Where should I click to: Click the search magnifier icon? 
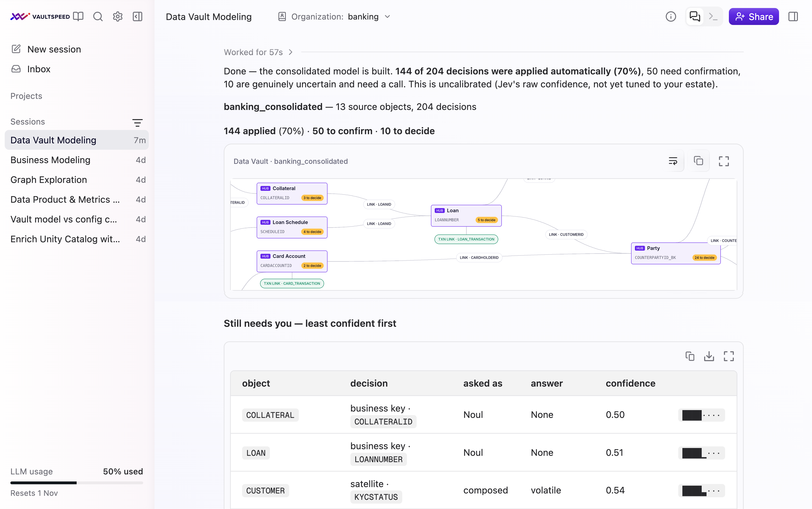coord(98,16)
